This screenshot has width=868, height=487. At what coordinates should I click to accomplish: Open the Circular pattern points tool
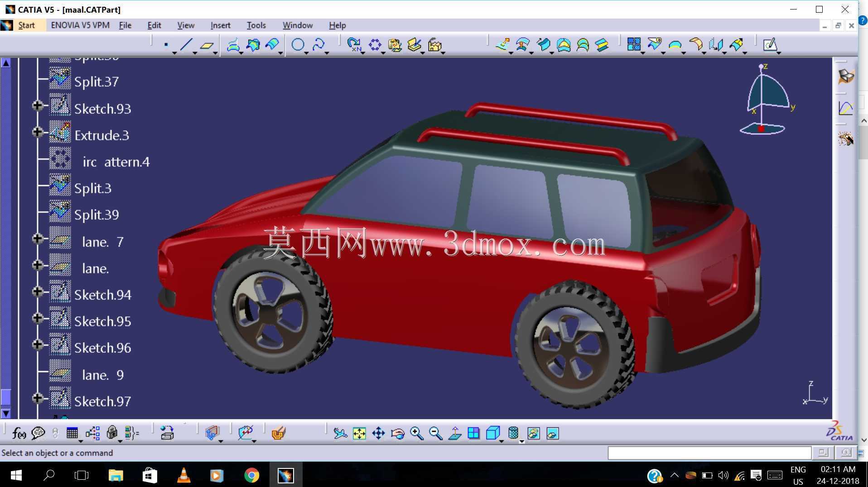coord(375,44)
